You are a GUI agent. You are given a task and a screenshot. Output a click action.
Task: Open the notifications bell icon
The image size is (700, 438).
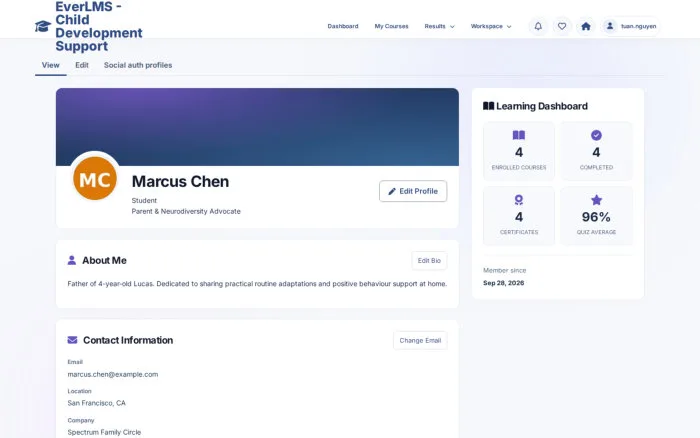538,26
